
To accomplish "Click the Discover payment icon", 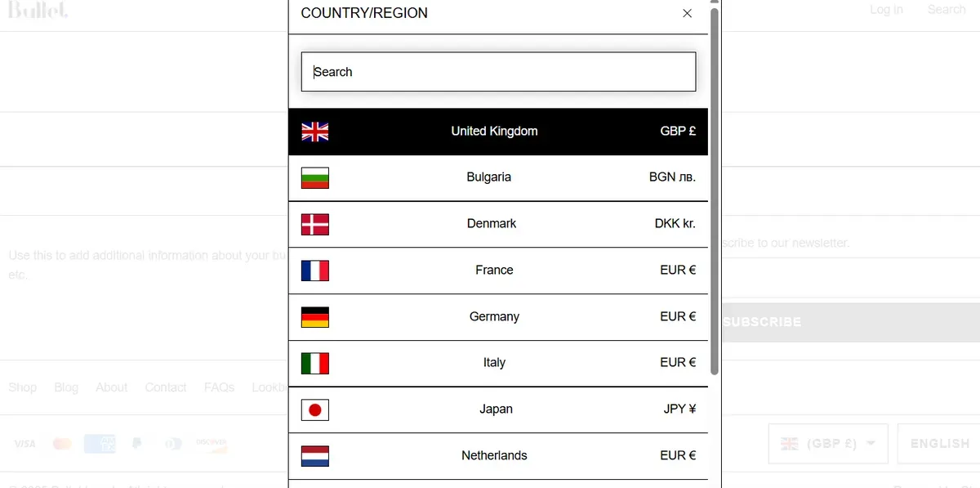I will [x=211, y=444].
